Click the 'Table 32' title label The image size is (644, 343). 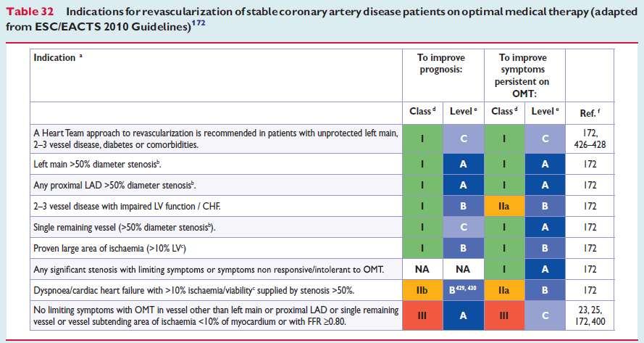30,12
